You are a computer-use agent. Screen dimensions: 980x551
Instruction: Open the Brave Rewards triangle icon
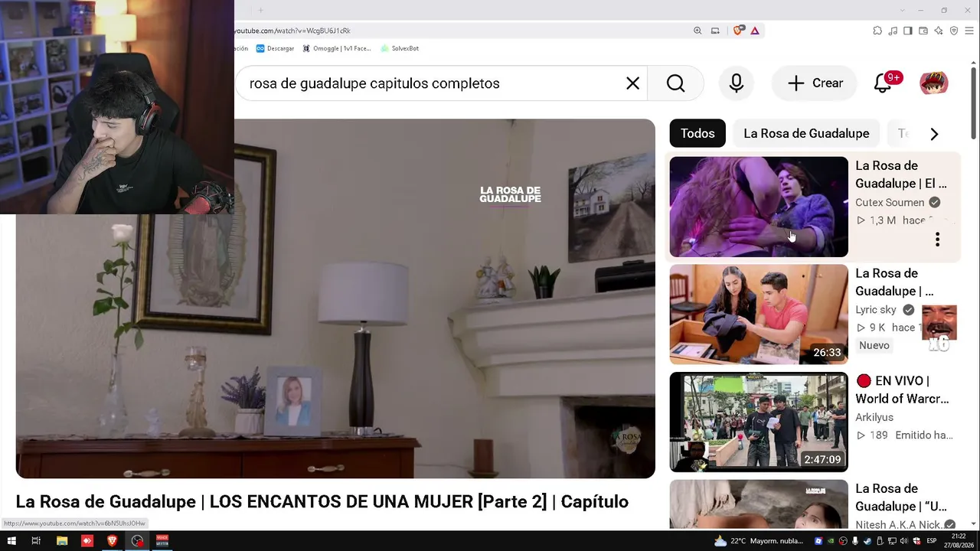pyautogui.click(x=755, y=31)
